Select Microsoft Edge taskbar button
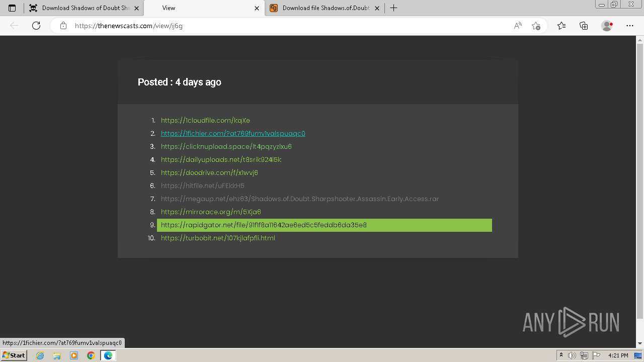The width and height of the screenshot is (644, 362). click(x=108, y=355)
